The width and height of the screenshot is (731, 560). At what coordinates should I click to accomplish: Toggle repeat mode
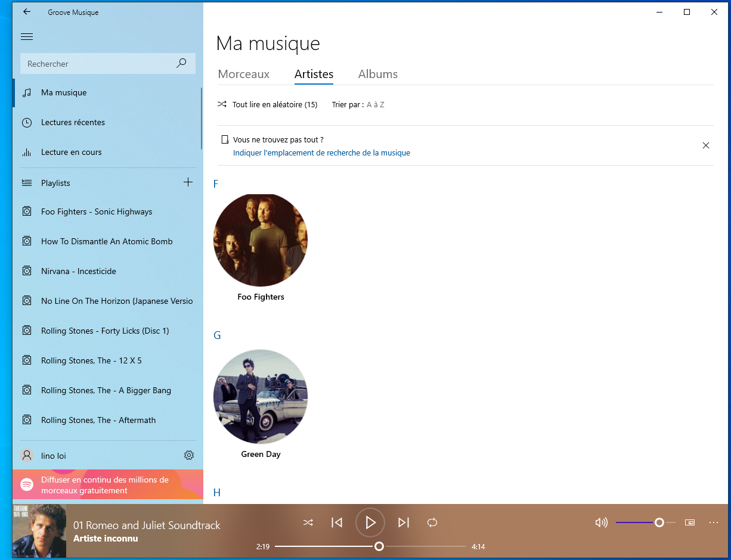click(432, 522)
